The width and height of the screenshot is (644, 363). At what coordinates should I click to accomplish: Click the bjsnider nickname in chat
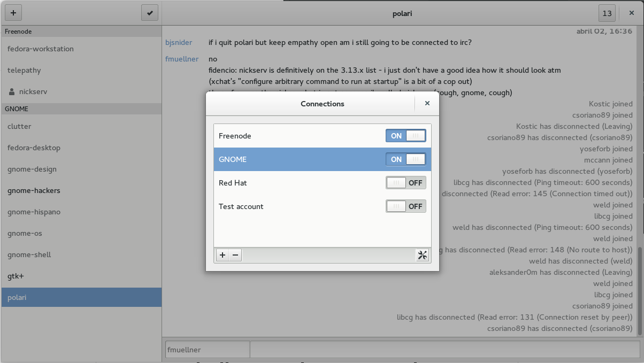(179, 42)
